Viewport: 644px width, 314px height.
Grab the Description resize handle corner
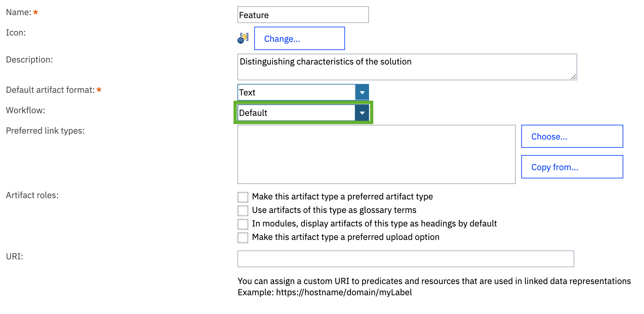573,77
